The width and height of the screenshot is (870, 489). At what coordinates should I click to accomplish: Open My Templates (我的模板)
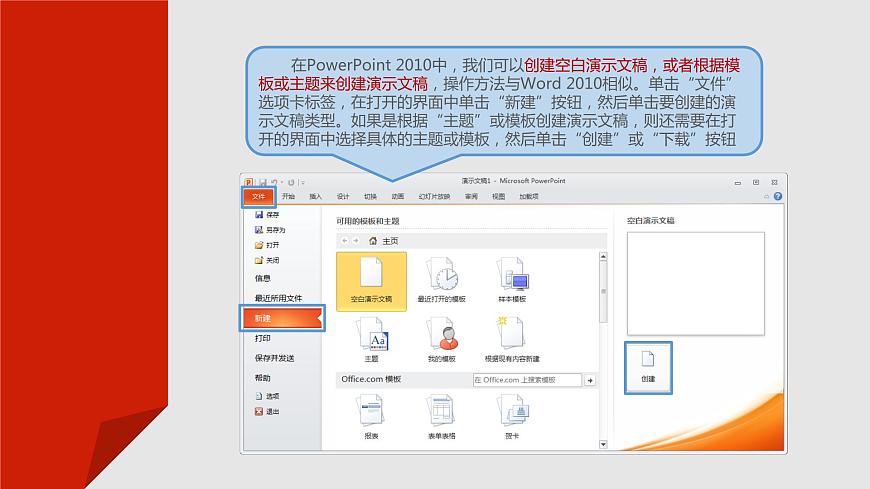[442, 340]
